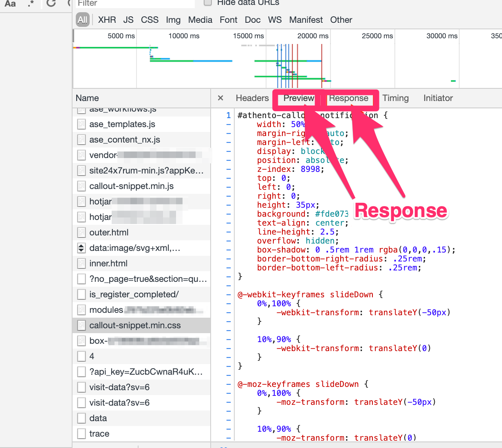Open the Timing tab
Screen dimensions: 502x448
coord(395,98)
